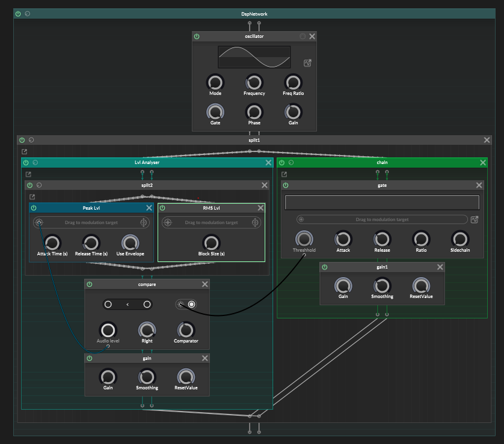This screenshot has width=504, height=444.
Task: Click gain1 Smoothing knob
Action: 382,286
